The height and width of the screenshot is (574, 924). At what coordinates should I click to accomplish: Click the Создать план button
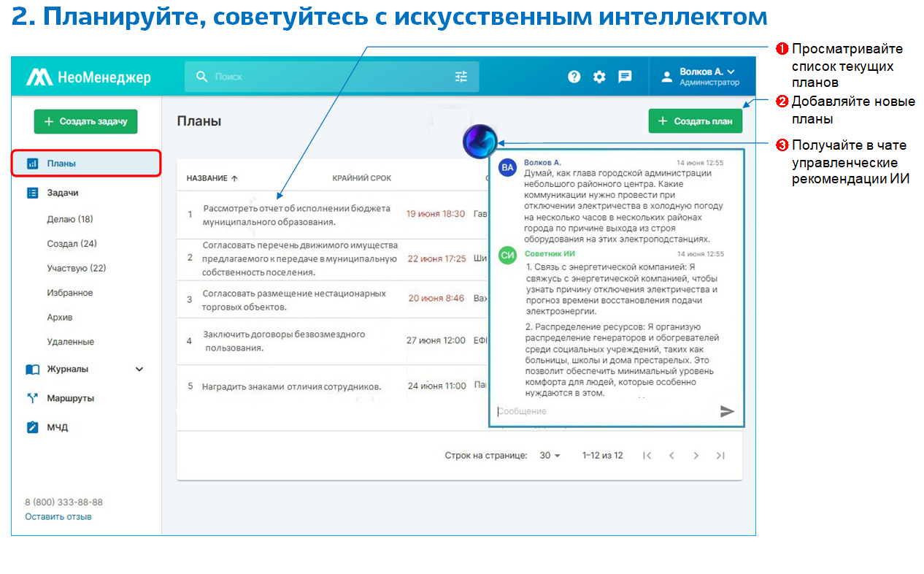click(695, 121)
